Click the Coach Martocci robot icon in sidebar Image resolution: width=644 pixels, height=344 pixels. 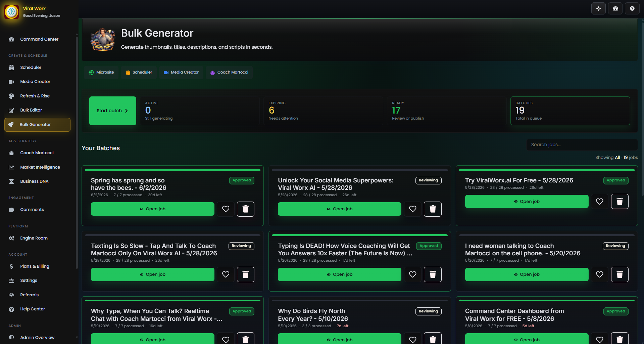coord(11,153)
